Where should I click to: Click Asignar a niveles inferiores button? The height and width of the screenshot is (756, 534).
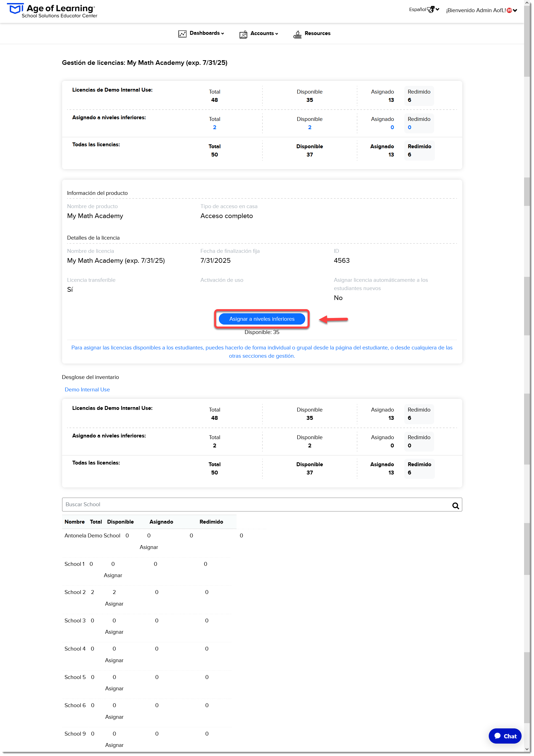point(262,319)
